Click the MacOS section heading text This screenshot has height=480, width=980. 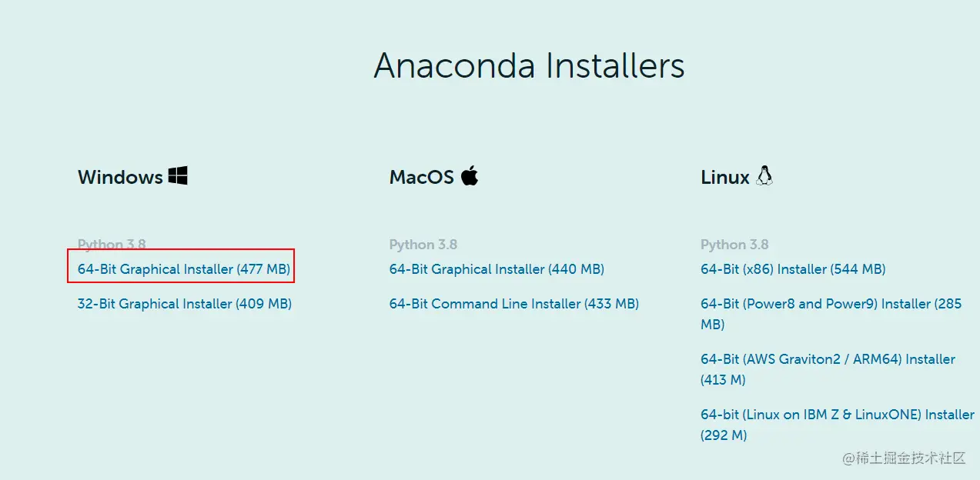(x=422, y=177)
